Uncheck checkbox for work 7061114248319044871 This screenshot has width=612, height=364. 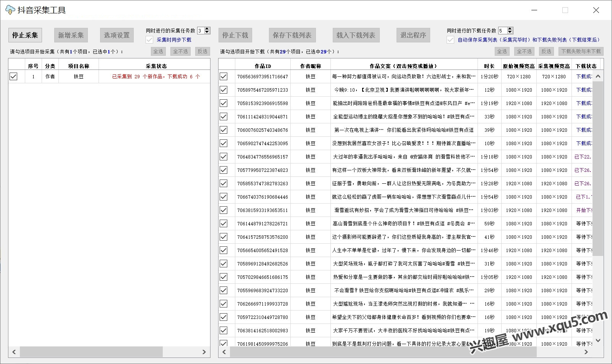click(223, 116)
